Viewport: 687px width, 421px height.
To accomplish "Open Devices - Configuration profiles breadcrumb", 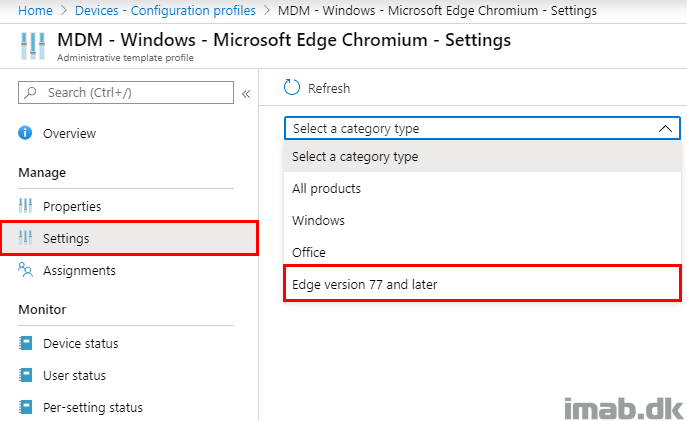I will (165, 10).
